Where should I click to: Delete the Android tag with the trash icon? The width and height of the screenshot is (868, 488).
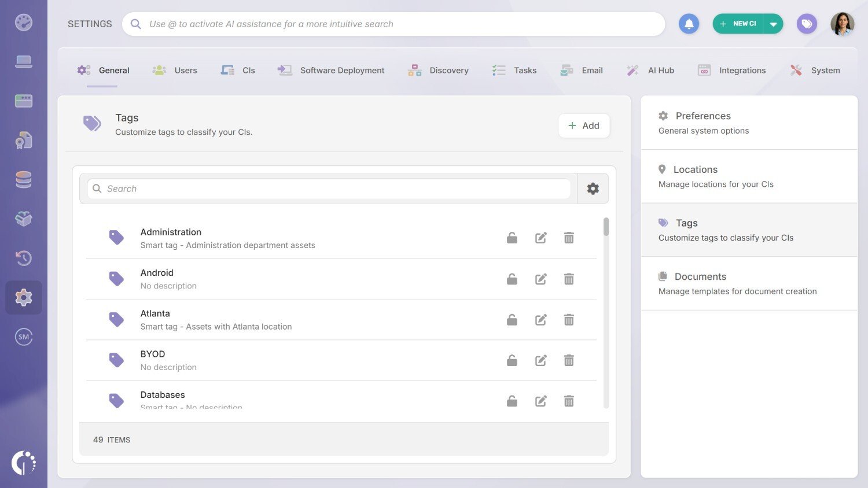[x=569, y=279]
